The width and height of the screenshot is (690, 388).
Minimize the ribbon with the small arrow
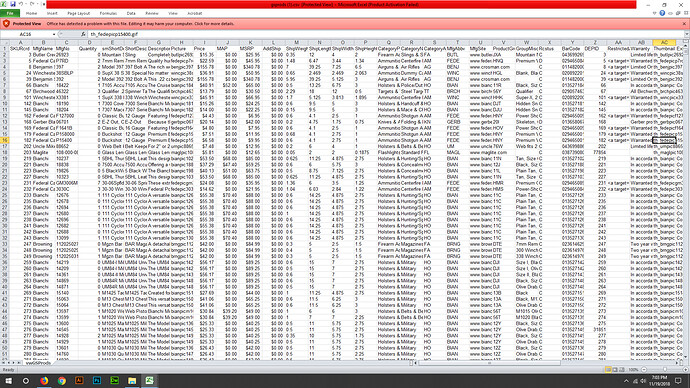coord(654,13)
